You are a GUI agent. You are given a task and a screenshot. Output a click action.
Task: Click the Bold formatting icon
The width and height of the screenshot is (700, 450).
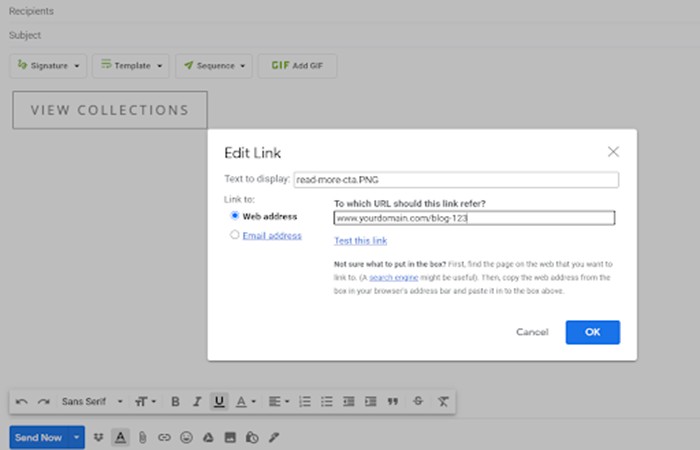175,401
